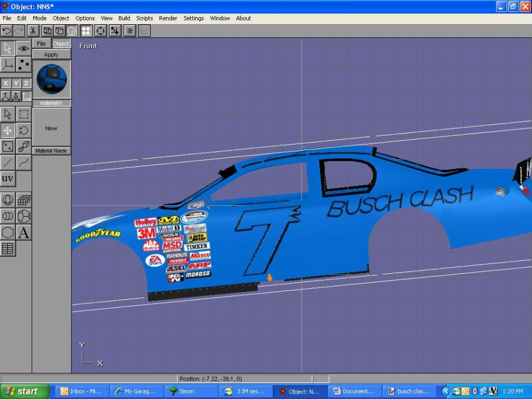This screenshot has height=399, width=532.
Task: Click the grayed Redo toolbar icon
Action: pyautogui.click(x=19, y=31)
